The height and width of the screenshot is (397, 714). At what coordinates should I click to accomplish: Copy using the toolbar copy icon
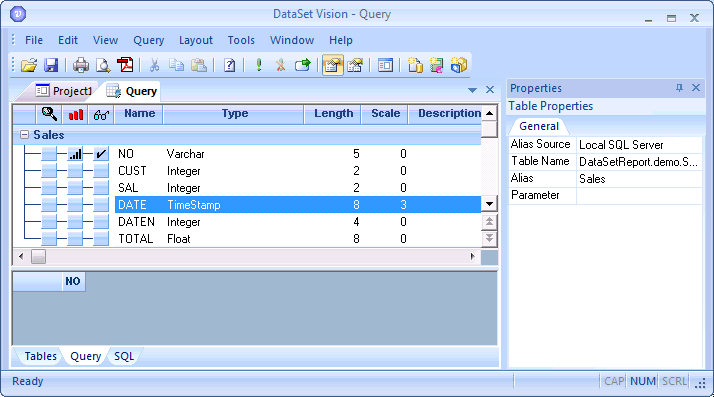click(x=176, y=65)
